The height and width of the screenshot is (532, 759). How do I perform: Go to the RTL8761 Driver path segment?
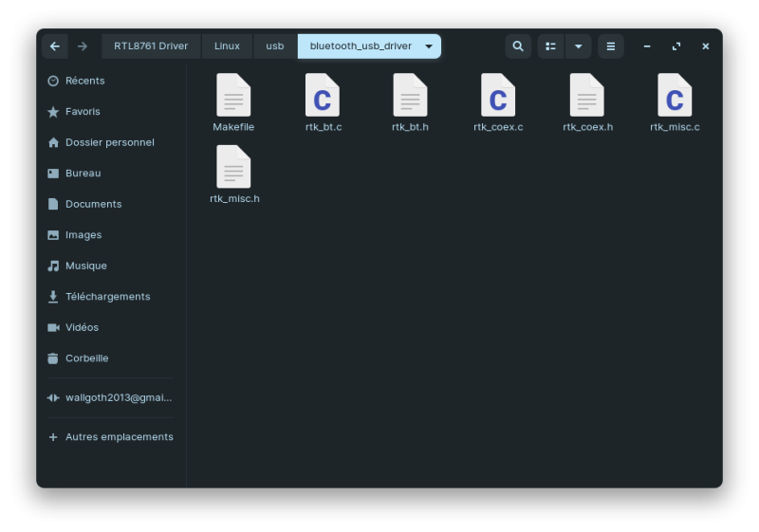click(151, 46)
